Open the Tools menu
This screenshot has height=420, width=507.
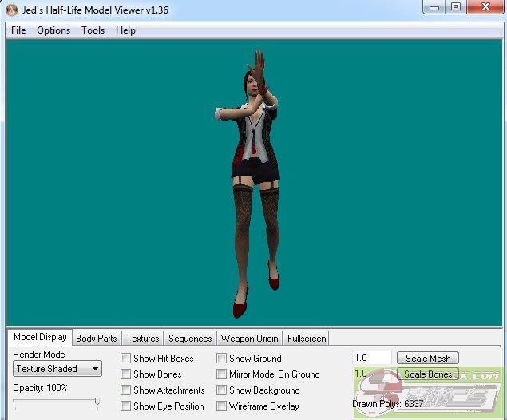pyautogui.click(x=93, y=30)
